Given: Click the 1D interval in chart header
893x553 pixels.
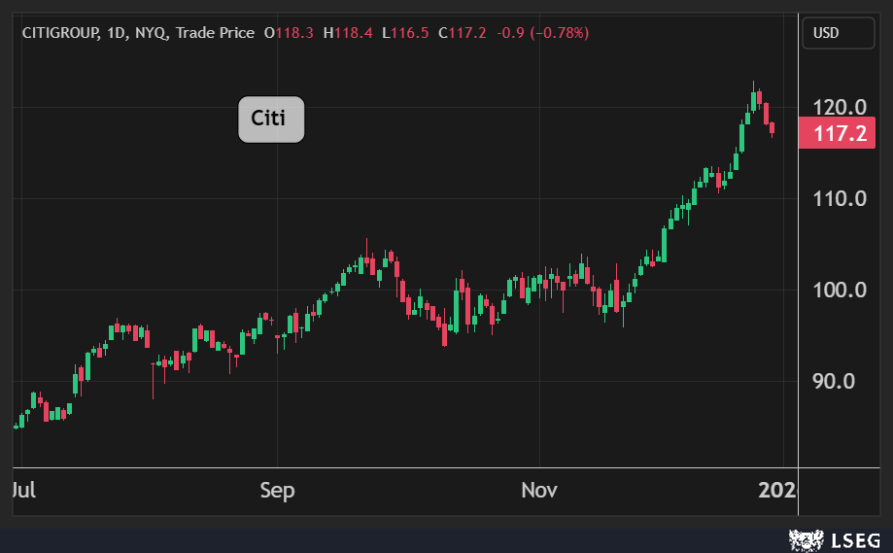Looking at the screenshot, I should [x=119, y=33].
